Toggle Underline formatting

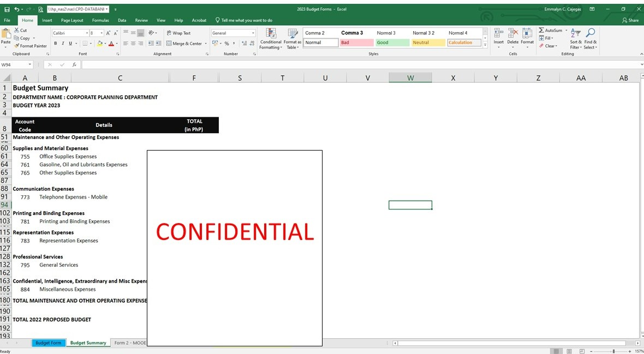click(70, 44)
